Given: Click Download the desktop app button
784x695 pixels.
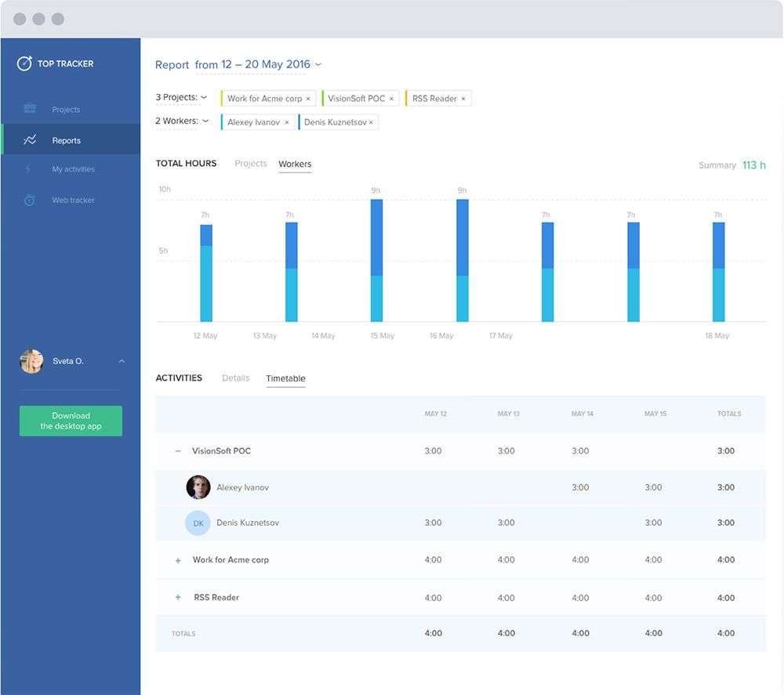Looking at the screenshot, I should pyautogui.click(x=71, y=421).
